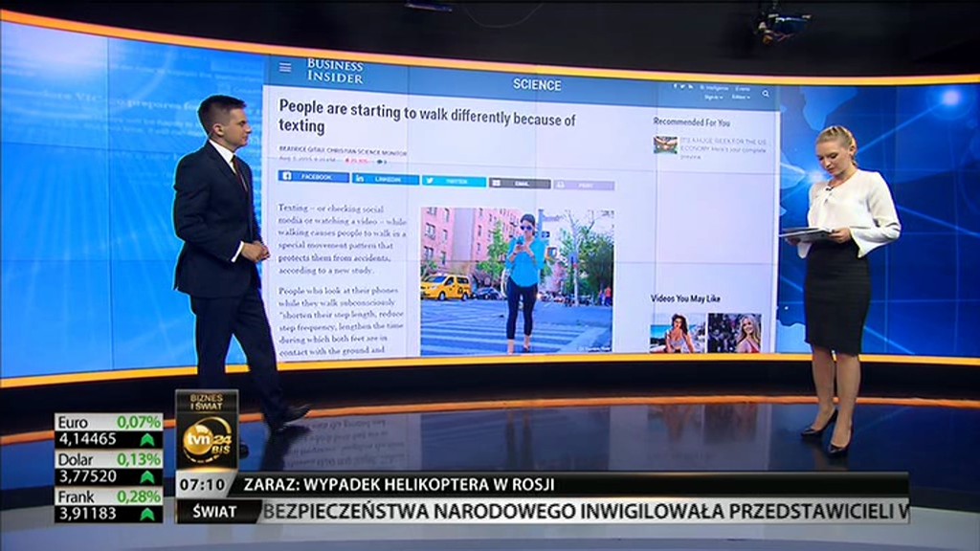Image resolution: width=980 pixels, height=551 pixels.
Task: Click the green up arrow in Dolar row
Action: coord(146,477)
